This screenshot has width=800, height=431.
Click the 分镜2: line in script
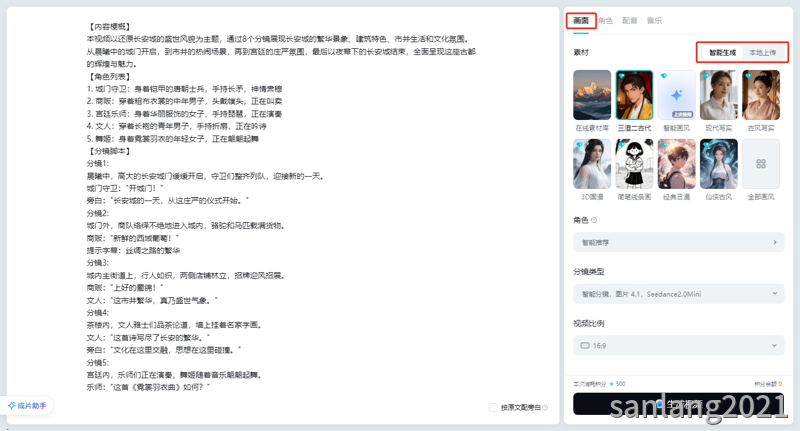[x=98, y=213]
